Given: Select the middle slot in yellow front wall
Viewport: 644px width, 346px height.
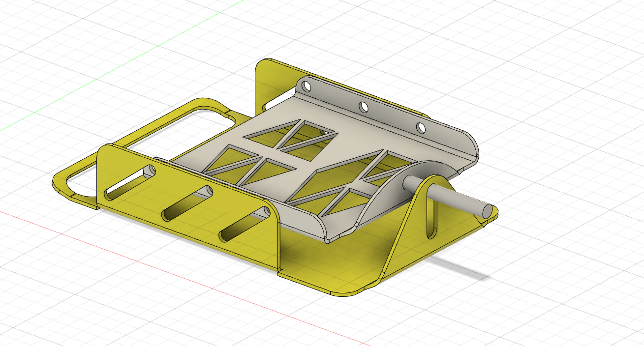Looking at the screenshot, I should [187, 202].
